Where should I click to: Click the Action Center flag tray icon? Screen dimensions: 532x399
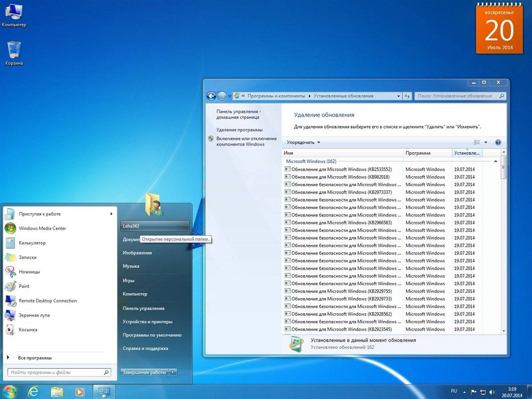pyautogui.click(x=473, y=392)
